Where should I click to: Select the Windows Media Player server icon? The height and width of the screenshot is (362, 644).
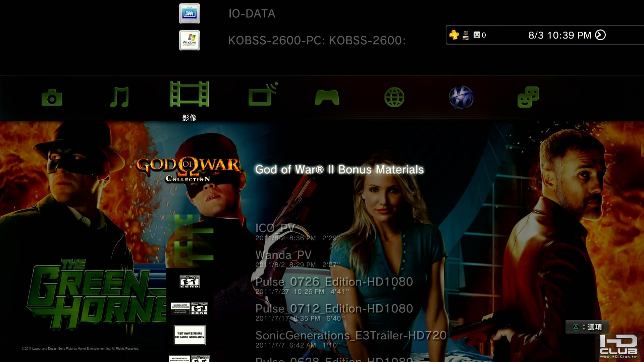[190, 40]
